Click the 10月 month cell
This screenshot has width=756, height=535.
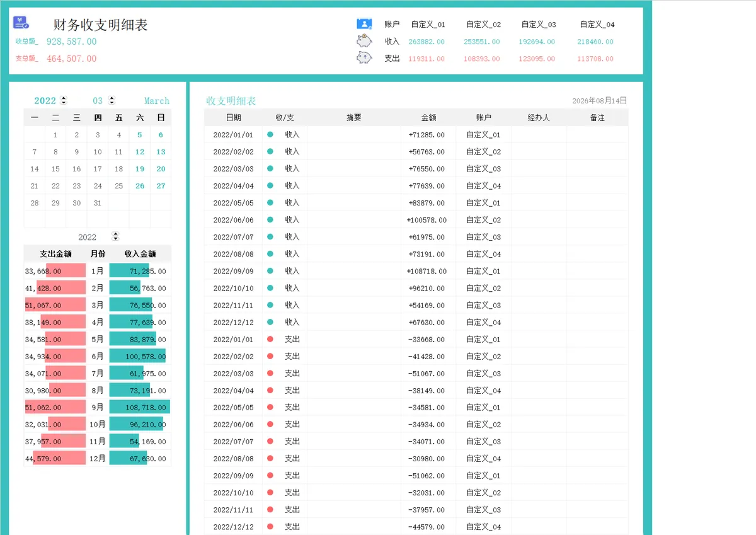tap(98, 424)
